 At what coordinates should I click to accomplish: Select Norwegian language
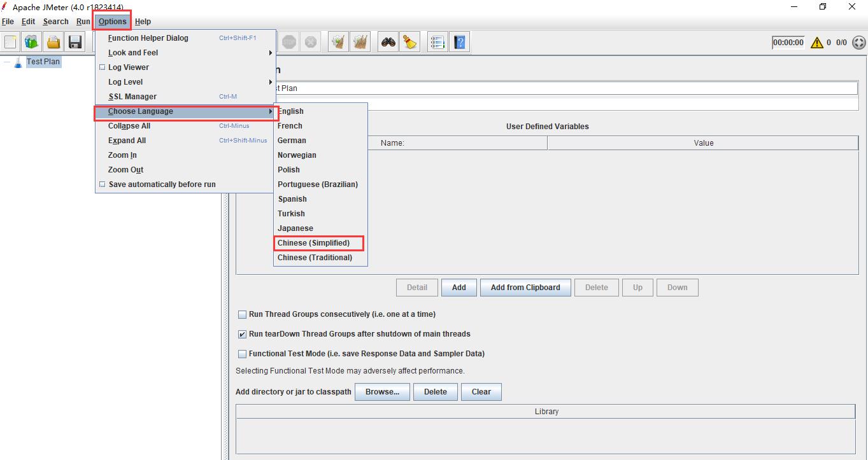[x=320, y=155]
